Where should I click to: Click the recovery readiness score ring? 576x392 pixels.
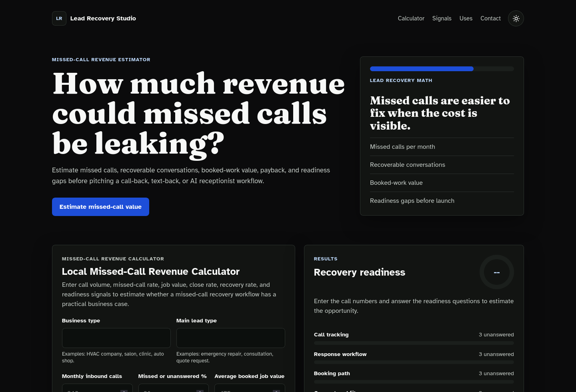(x=497, y=272)
